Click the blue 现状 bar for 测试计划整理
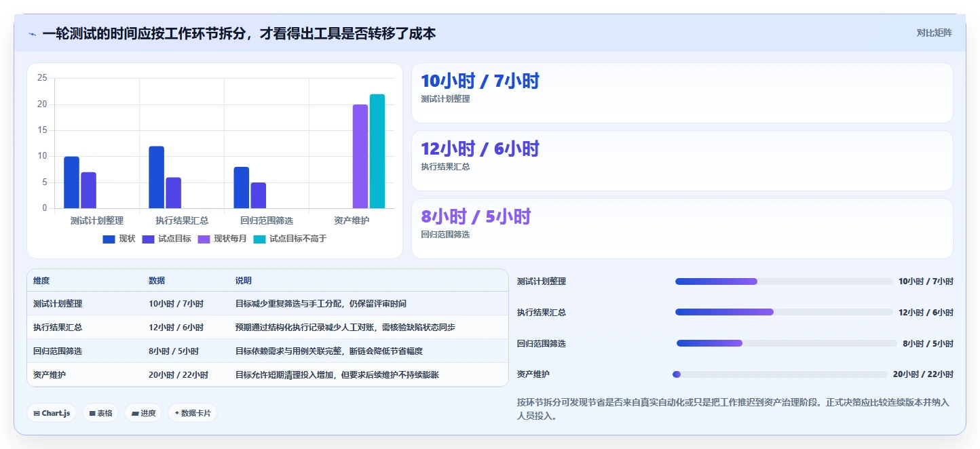The image size is (980, 449). coord(71,182)
